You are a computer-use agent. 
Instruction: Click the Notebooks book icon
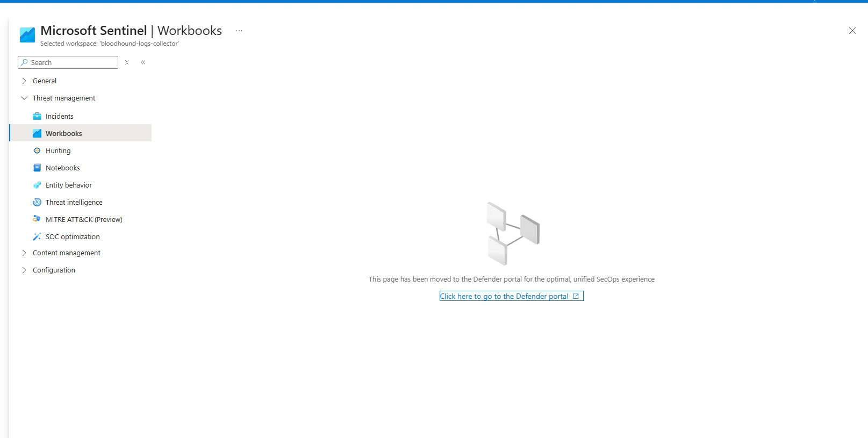[37, 168]
